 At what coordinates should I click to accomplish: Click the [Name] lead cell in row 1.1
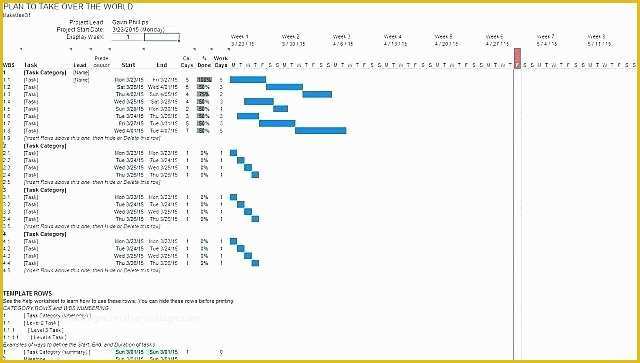click(81, 80)
